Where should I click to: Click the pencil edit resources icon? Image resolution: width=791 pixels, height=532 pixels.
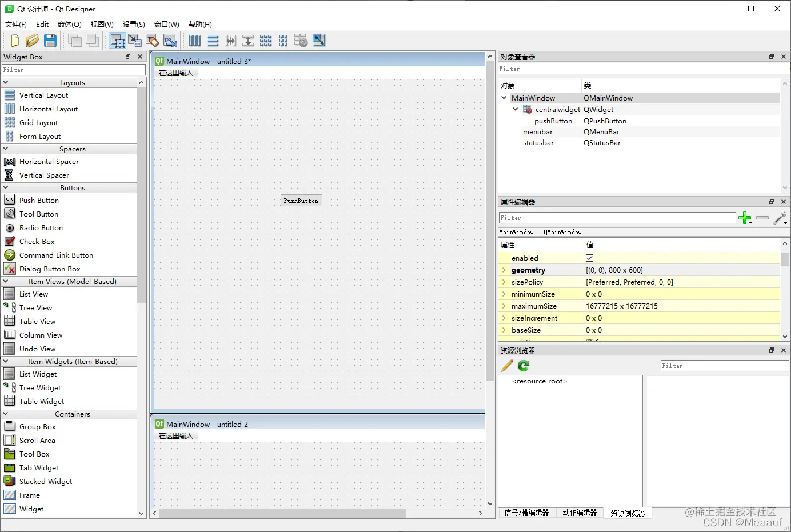click(x=507, y=366)
